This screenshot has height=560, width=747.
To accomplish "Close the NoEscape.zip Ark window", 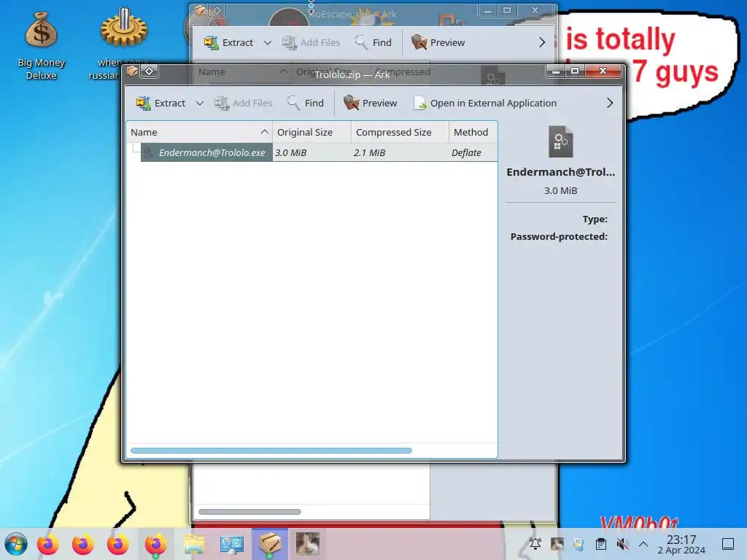I will pyautogui.click(x=535, y=10).
